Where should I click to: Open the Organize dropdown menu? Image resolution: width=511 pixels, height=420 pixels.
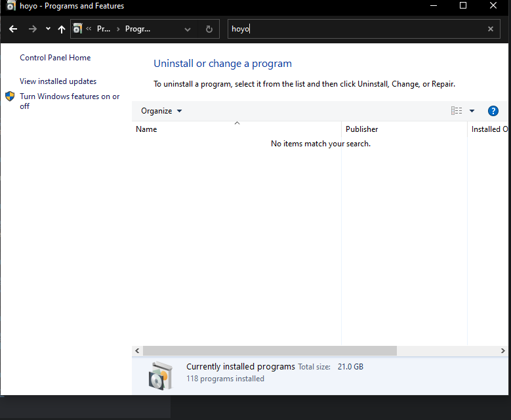click(161, 111)
